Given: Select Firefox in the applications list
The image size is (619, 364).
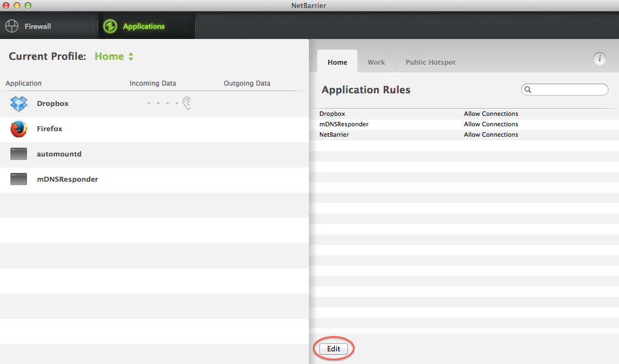Looking at the screenshot, I should [154, 129].
